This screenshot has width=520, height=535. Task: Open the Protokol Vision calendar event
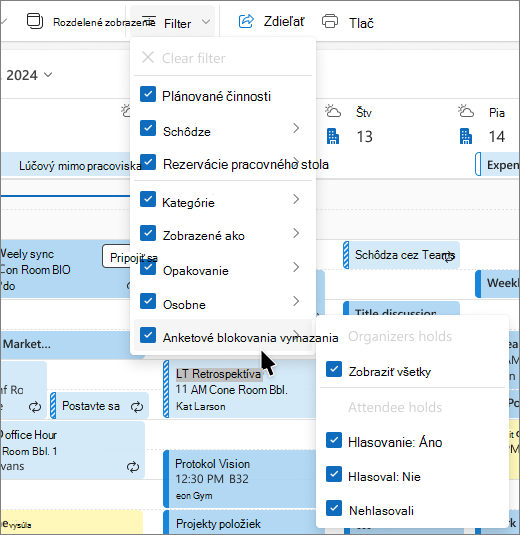point(240,478)
